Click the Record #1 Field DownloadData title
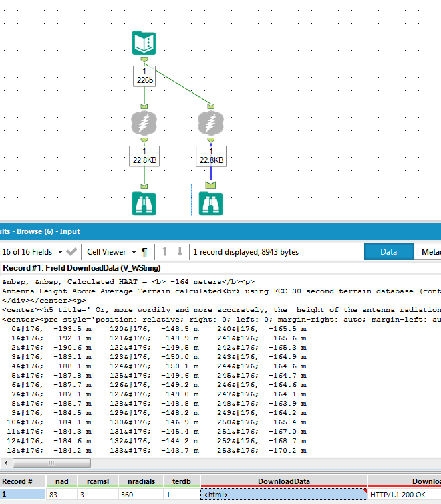This screenshot has height=504, width=441. [82, 268]
